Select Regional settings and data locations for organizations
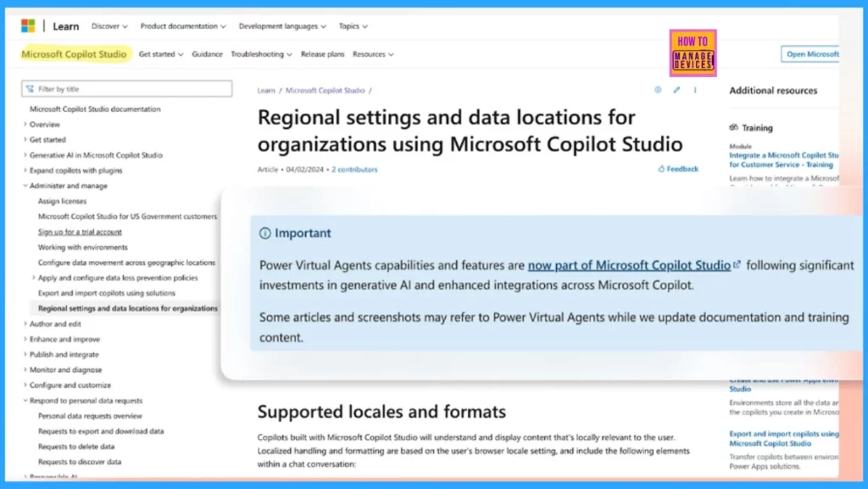 (127, 308)
